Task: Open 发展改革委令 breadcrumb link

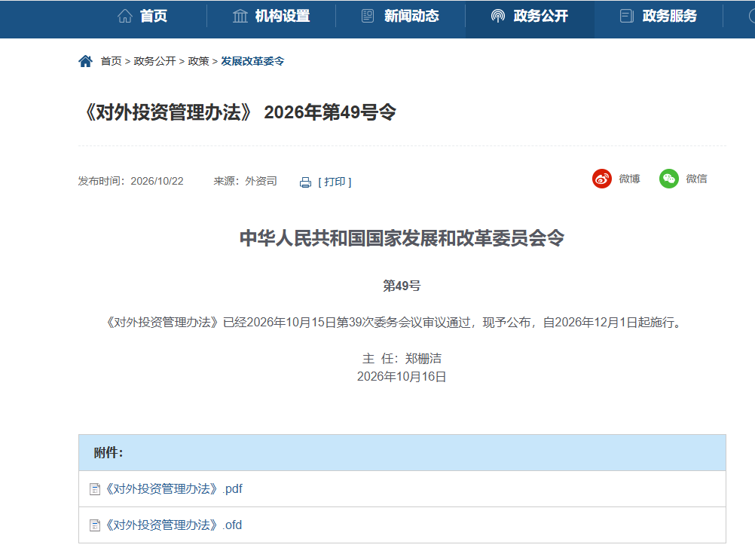Action: [252, 61]
